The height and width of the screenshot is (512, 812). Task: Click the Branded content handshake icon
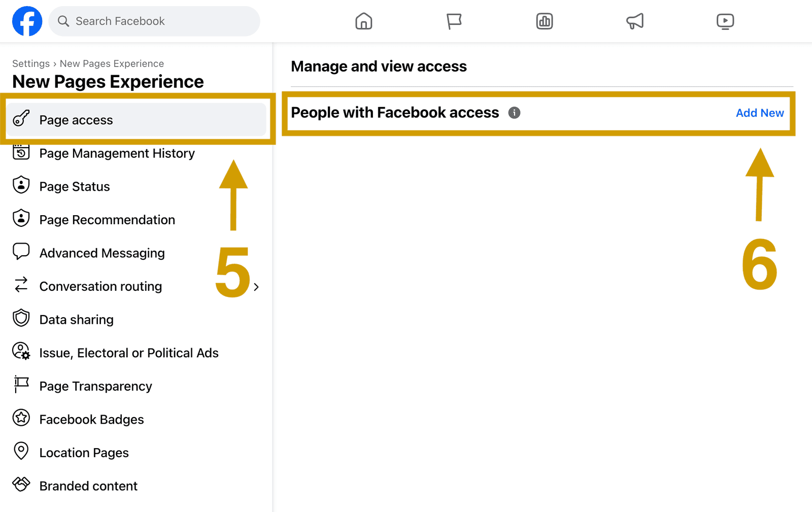coord(21,484)
